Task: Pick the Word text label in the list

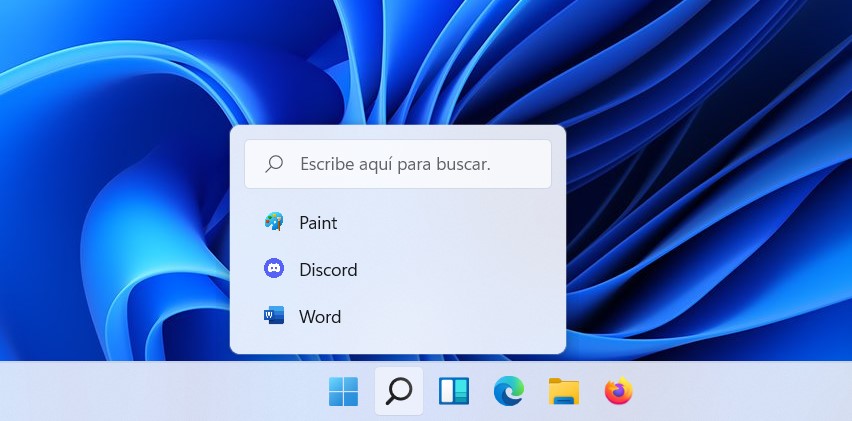Action: pyautogui.click(x=320, y=317)
